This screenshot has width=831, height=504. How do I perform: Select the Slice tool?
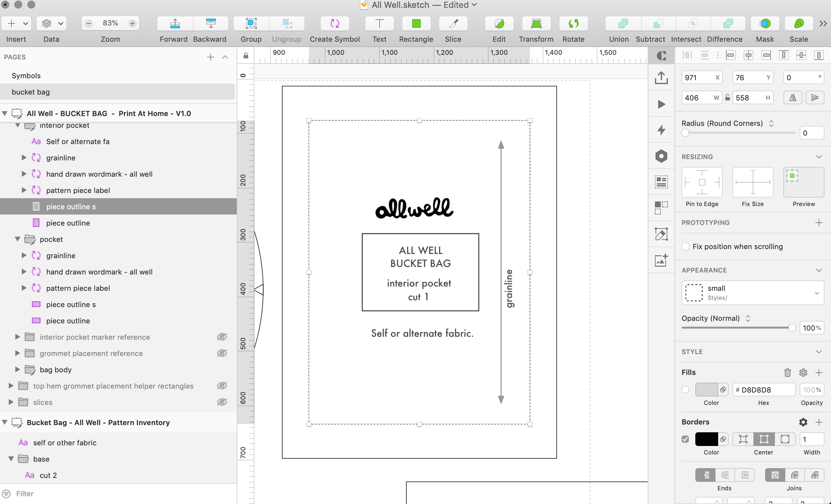[453, 23]
